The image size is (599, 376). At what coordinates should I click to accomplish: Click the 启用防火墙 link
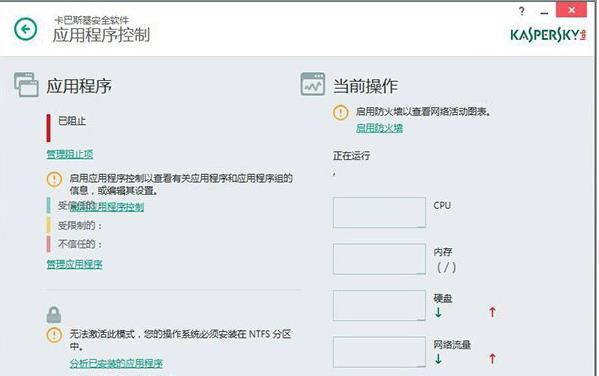click(379, 128)
